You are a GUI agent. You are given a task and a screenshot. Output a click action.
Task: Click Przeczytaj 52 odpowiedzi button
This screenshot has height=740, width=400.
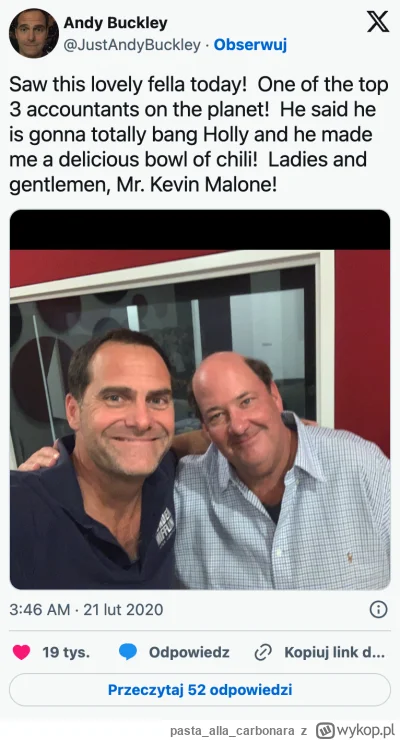pos(200,690)
